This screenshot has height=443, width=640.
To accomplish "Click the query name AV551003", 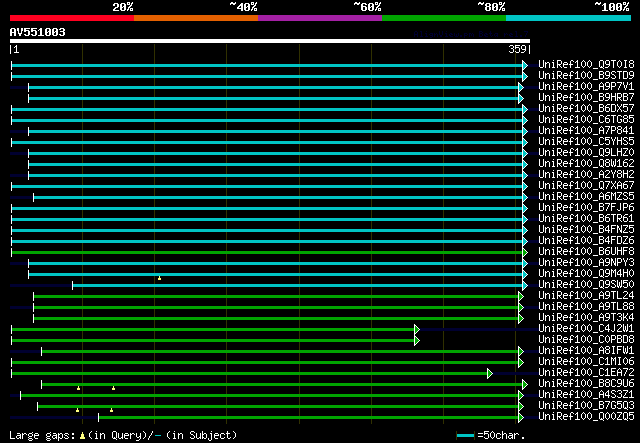I will (x=38, y=32).
